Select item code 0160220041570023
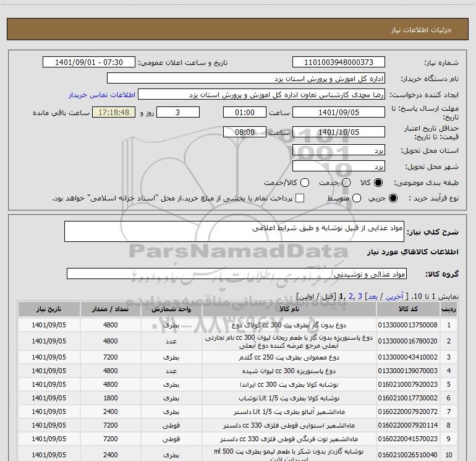The image size is (476, 461). 408,439
